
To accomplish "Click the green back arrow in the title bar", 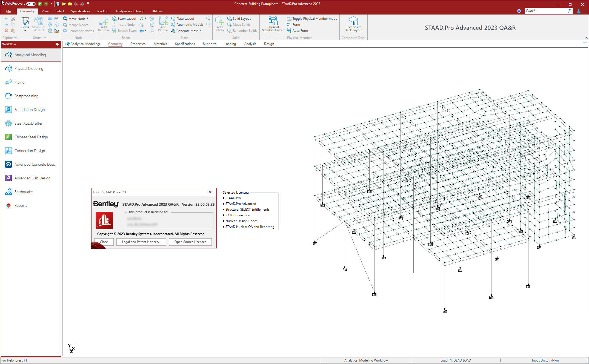I will [40, 4].
